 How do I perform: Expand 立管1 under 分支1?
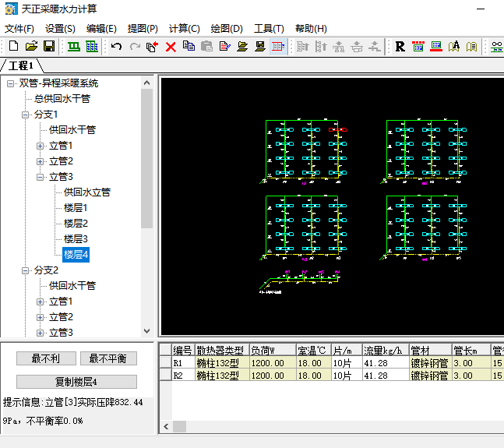[41, 146]
